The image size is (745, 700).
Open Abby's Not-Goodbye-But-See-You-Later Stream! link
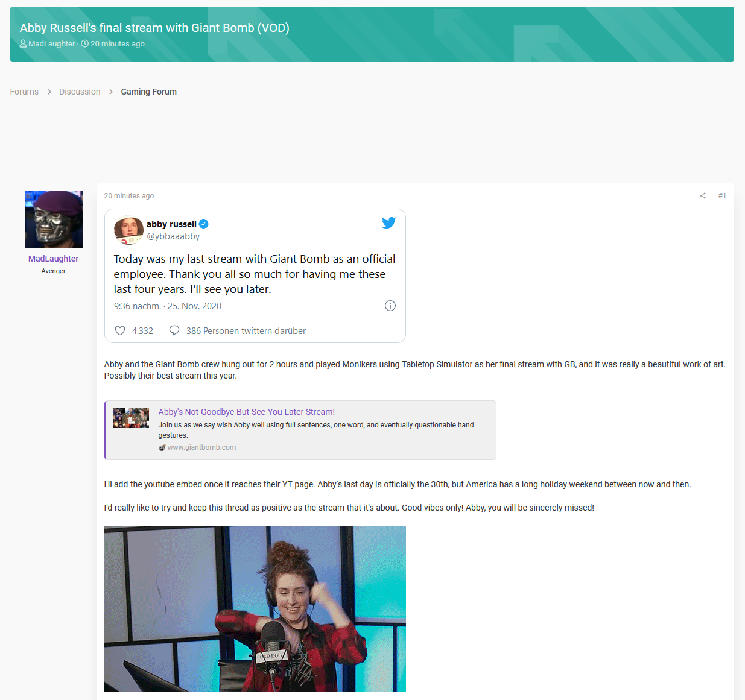pyautogui.click(x=247, y=412)
